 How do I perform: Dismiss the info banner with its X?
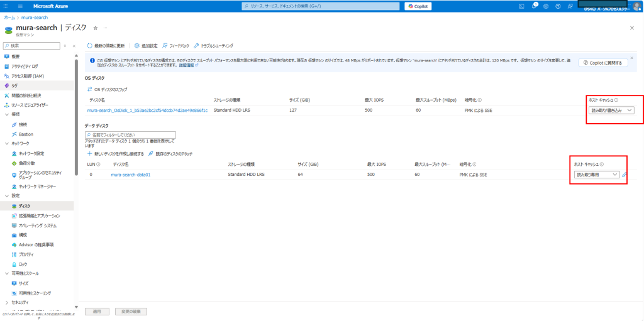(631, 58)
